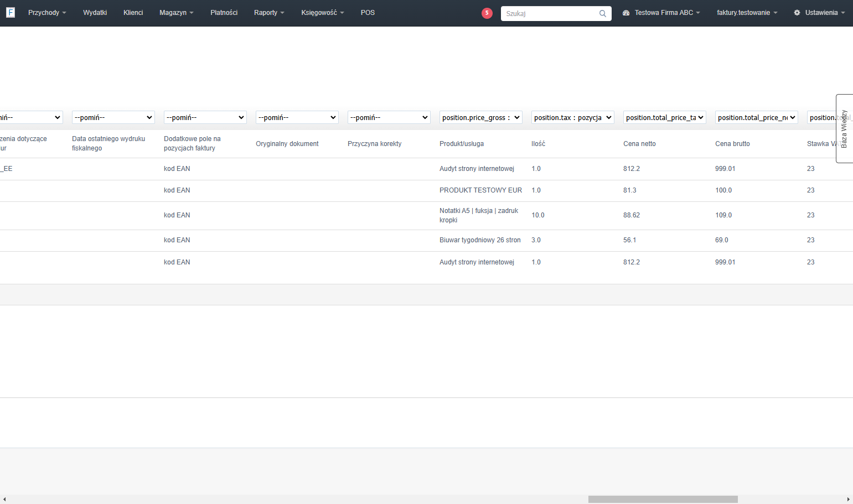The width and height of the screenshot is (853, 504).
Task: Click kod EAN in the PRODUKT TESTOWY EUR row
Action: [177, 190]
